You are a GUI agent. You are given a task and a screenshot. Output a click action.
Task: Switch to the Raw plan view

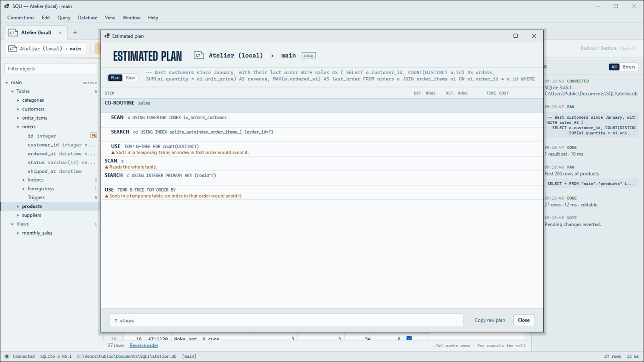pos(130,78)
